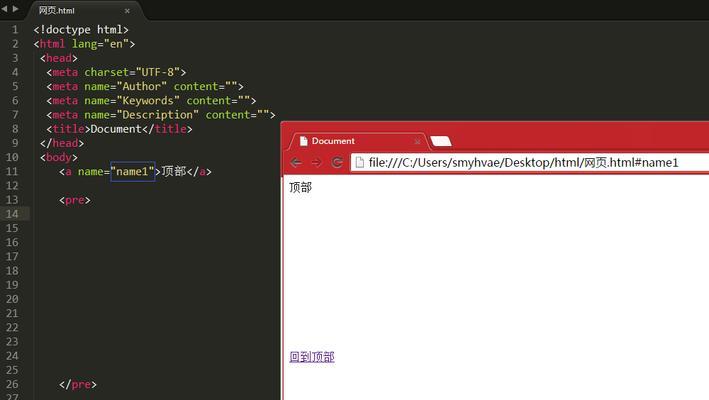Click the 顶部 anchor text in the browser
The image size is (709, 400).
tap(301, 187)
